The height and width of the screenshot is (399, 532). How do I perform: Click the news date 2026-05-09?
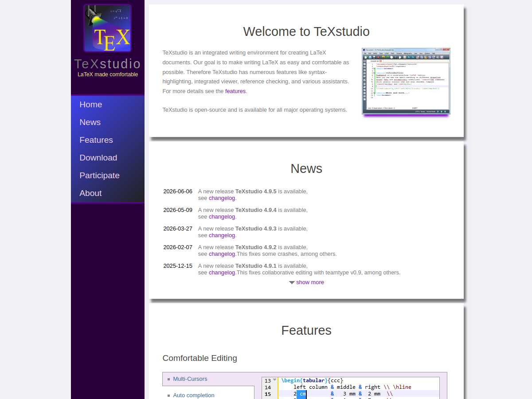(178, 210)
